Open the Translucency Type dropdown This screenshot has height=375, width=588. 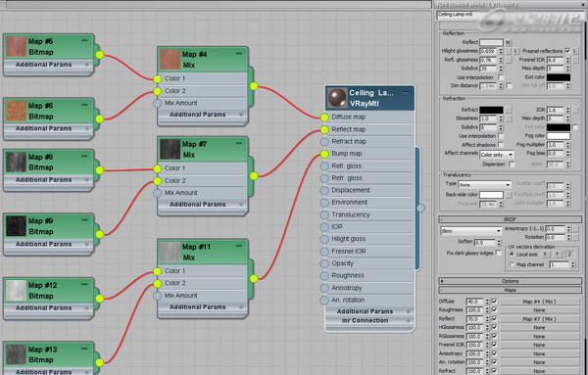pyautogui.click(x=484, y=185)
